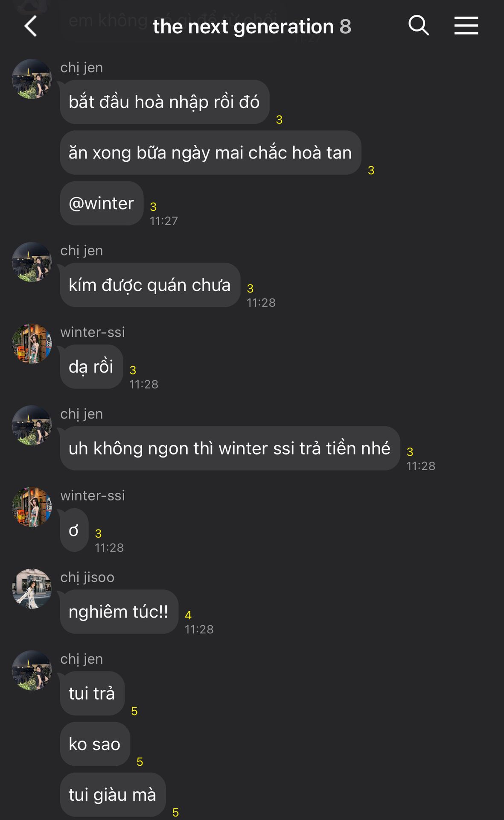Screen dimensions: 504x820
Task: Tap the "ko sao" message bubble
Action: pos(95,744)
